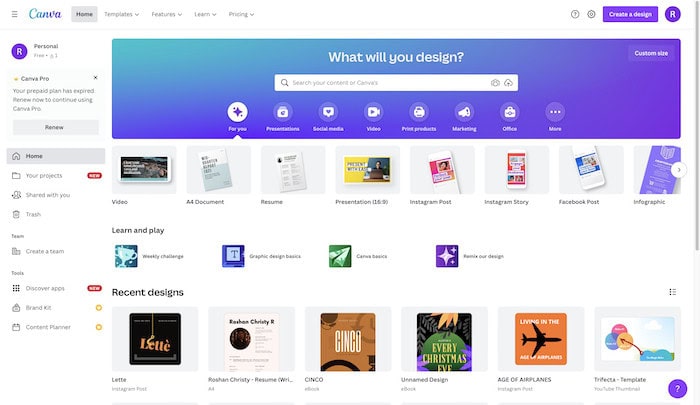The width and height of the screenshot is (700, 405).
Task: Open Weekly challenge trophy icon
Action: click(126, 256)
